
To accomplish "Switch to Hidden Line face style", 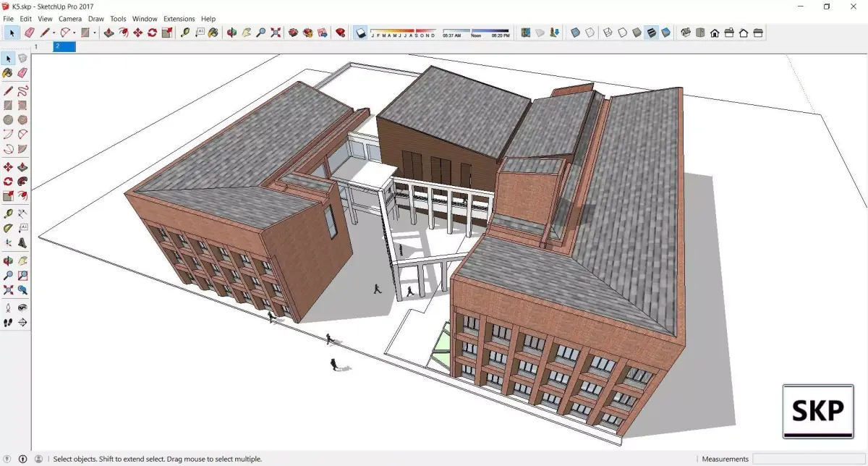I will [622, 33].
